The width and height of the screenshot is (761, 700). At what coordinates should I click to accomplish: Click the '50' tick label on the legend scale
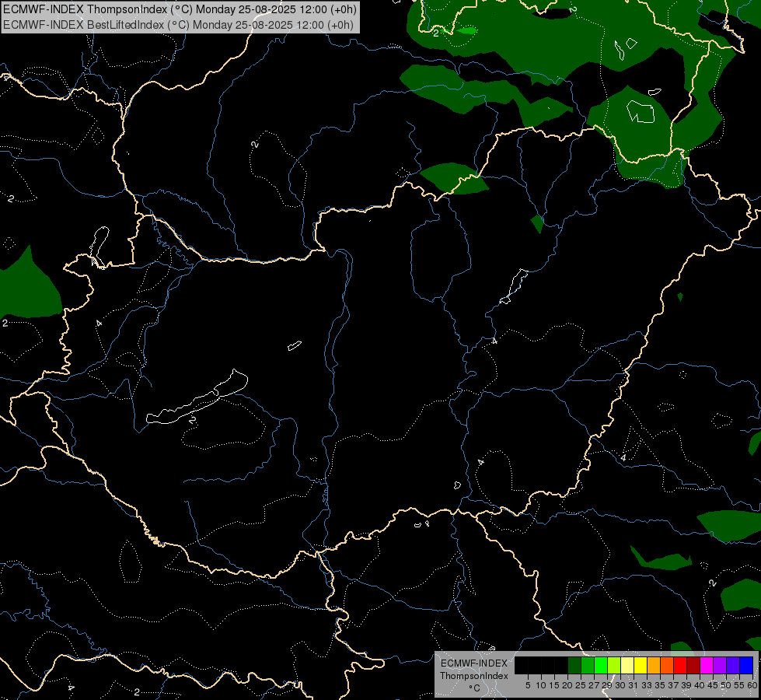[725, 685]
